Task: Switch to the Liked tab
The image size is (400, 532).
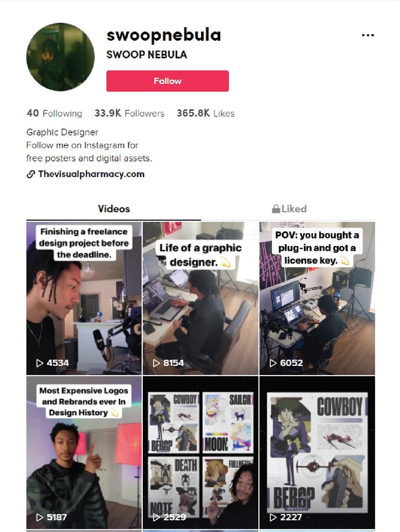Action: click(x=289, y=209)
